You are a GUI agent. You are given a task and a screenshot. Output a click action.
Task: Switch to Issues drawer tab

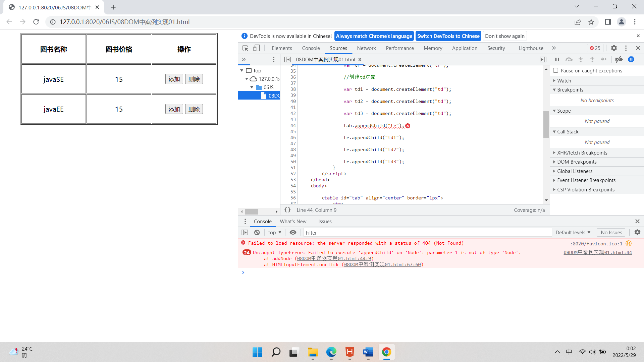pos(325,221)
